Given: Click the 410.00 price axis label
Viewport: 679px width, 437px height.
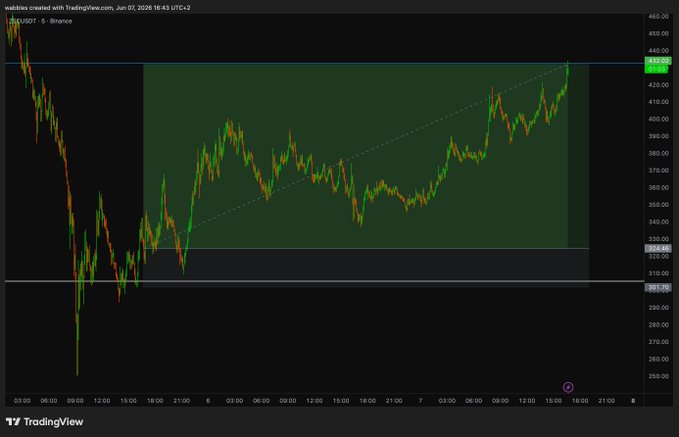Looking at the screenshot, I should point(658,102).
